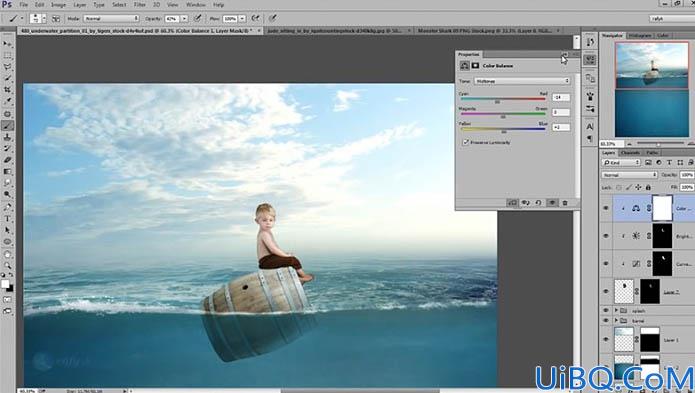
Task: Select the Crop tool in the toolbar
Action: coord(8,89)
